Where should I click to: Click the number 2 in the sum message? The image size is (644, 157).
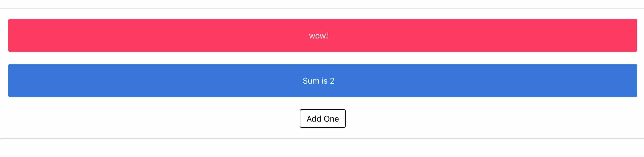(332, 81)
